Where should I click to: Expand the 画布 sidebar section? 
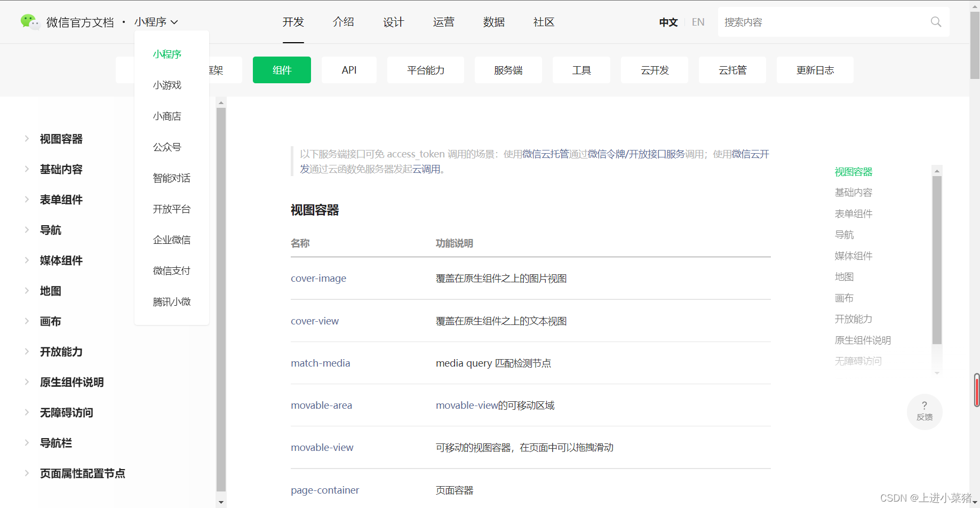27,321
